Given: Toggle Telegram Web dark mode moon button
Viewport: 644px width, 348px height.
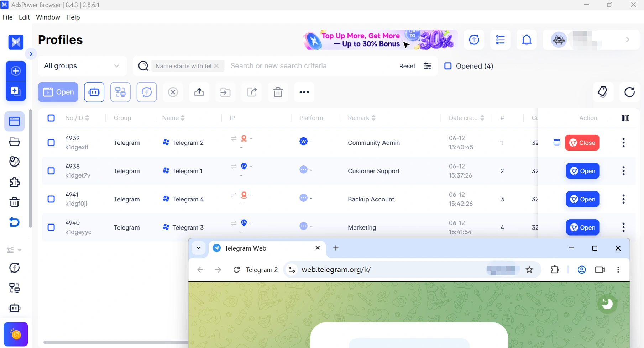Looking at the screenshot, I should pyautogui.click(x=607, y=304).
